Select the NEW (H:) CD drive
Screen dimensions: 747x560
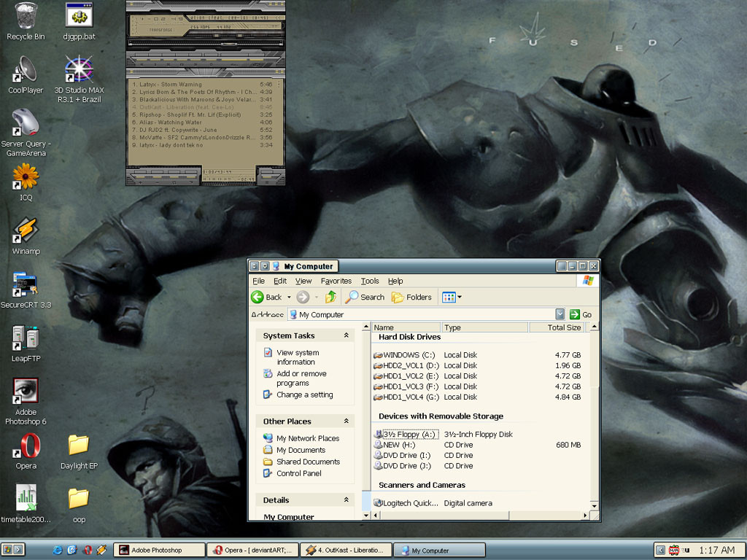click(x=395, y=445)
